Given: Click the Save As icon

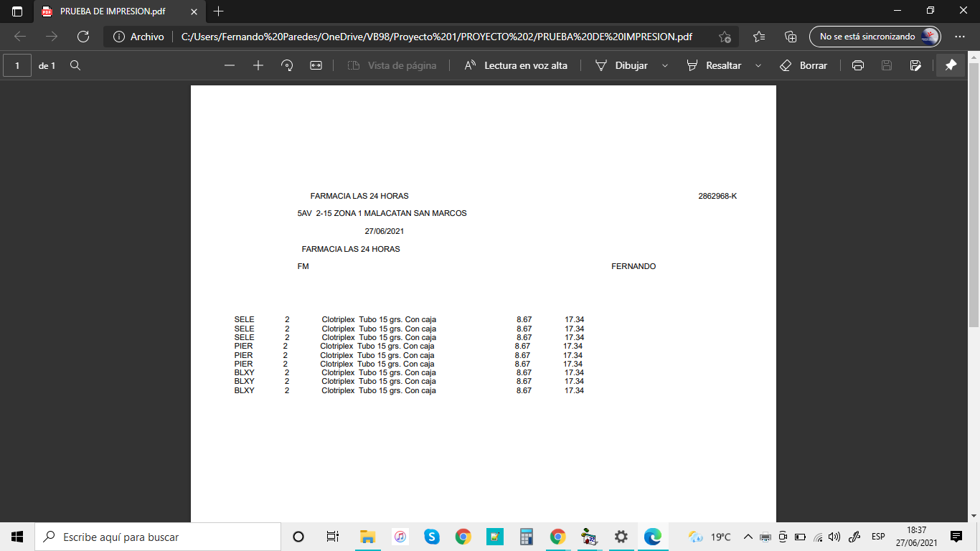Looking at the screenshot, I should 915,65.
